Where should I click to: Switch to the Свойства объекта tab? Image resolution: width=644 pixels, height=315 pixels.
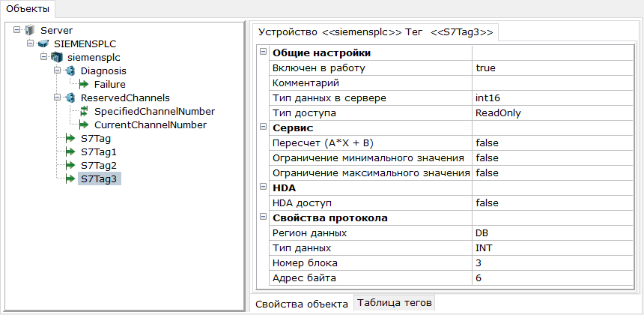tap(302, 304)
